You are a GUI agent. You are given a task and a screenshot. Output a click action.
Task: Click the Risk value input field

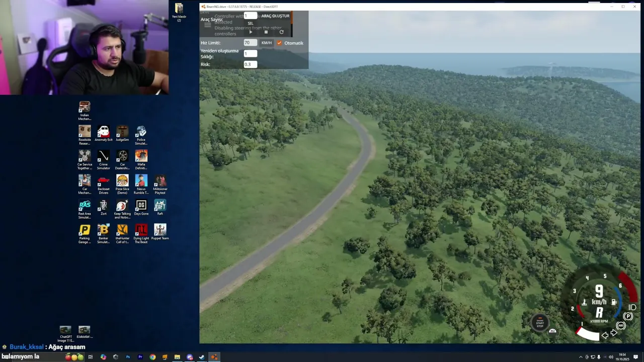click(250, 64)
